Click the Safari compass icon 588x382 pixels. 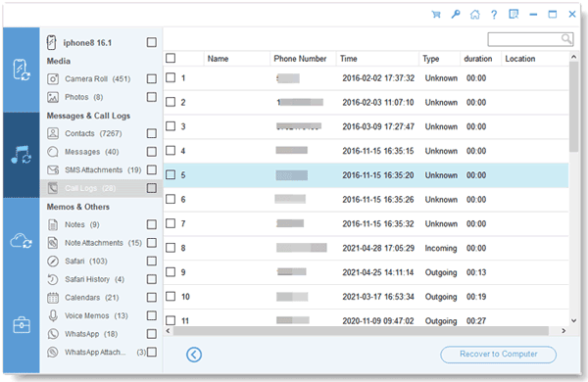pos(53,261)
